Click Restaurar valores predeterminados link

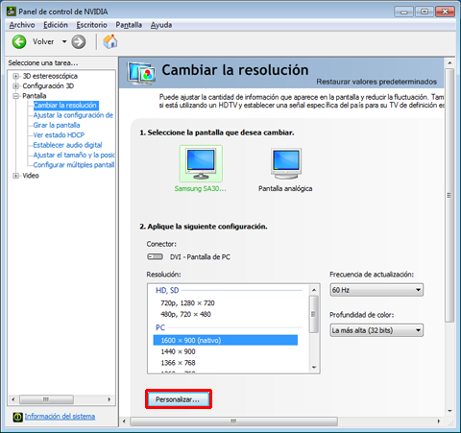point(376,82)
